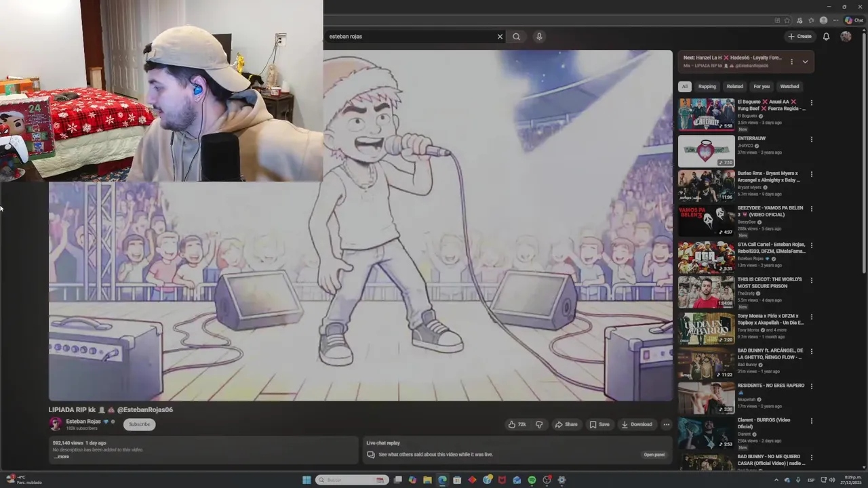
Task: Open options menu for the Mix playlist
Action: tap(791, 62)
